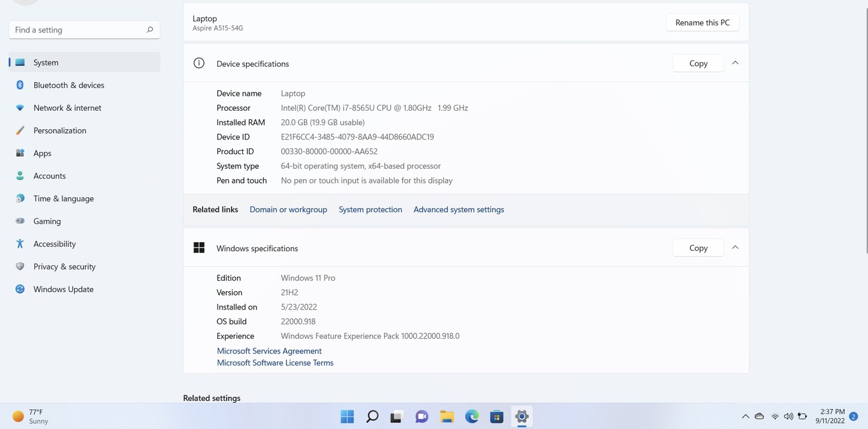The image size is (868, 429).
Task: Click the Gaming controller icon
Action: tap(20, 221)
